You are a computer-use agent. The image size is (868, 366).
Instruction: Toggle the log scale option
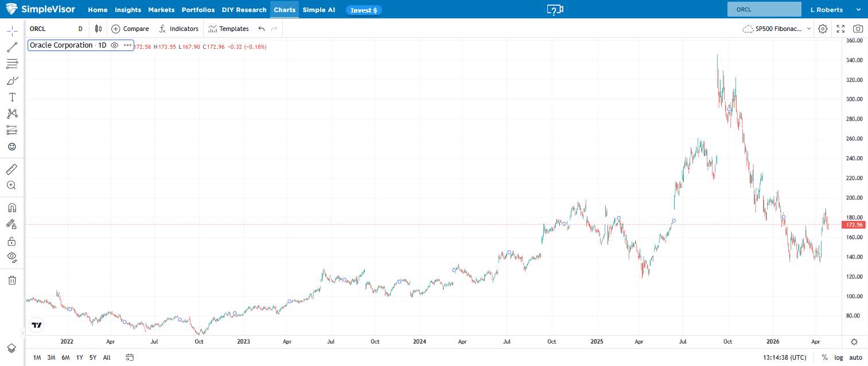click(839, 357)
